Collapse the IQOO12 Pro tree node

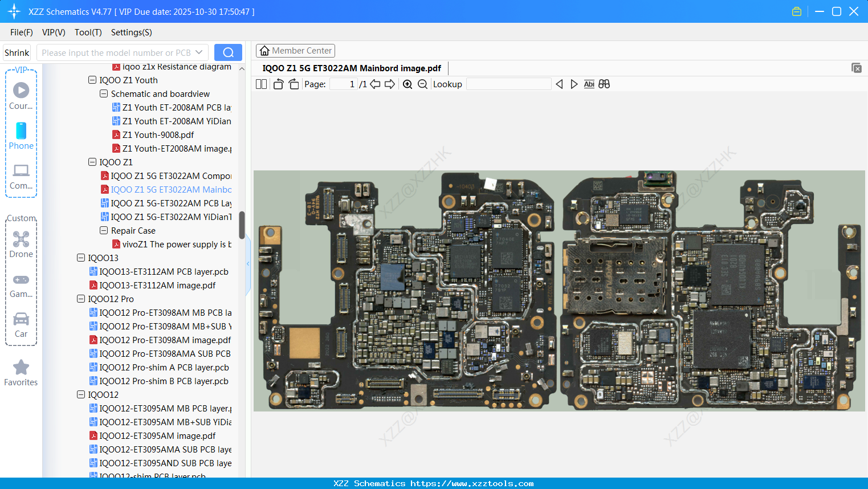click(x=80, y=299)
